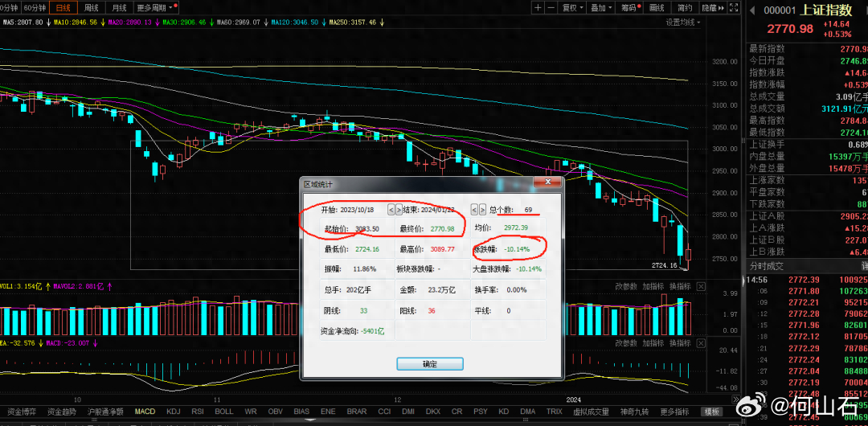Select the DMA indicator tab
Screen dimensions: 868x426
point(527,412)
